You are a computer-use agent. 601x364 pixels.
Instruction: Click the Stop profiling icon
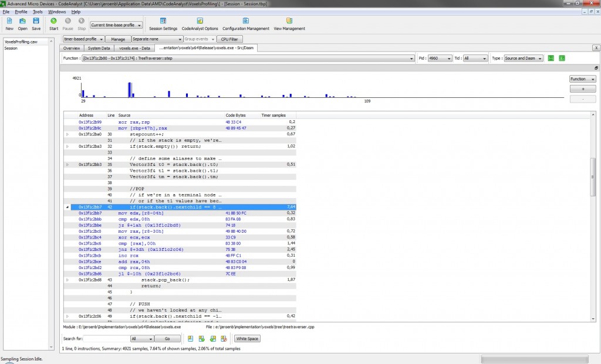coord(82,21)
